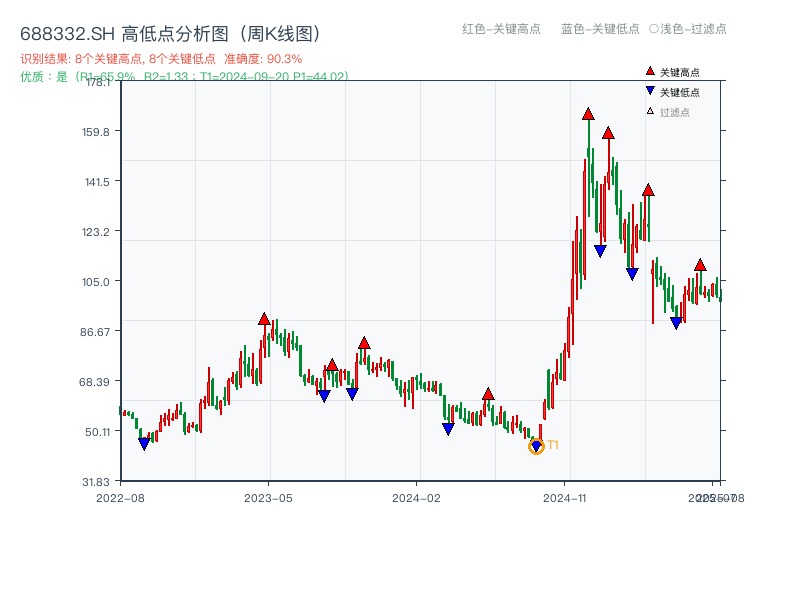800x600 pixels.
Task: Select the red triangle above the 2023-05 peak
Action: (264, 318)
